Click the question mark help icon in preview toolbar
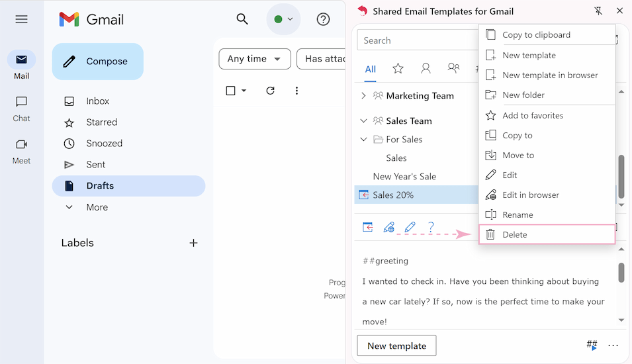Image resolution: width=632 pixels, height=364 pixels. (x=431, y=227)
